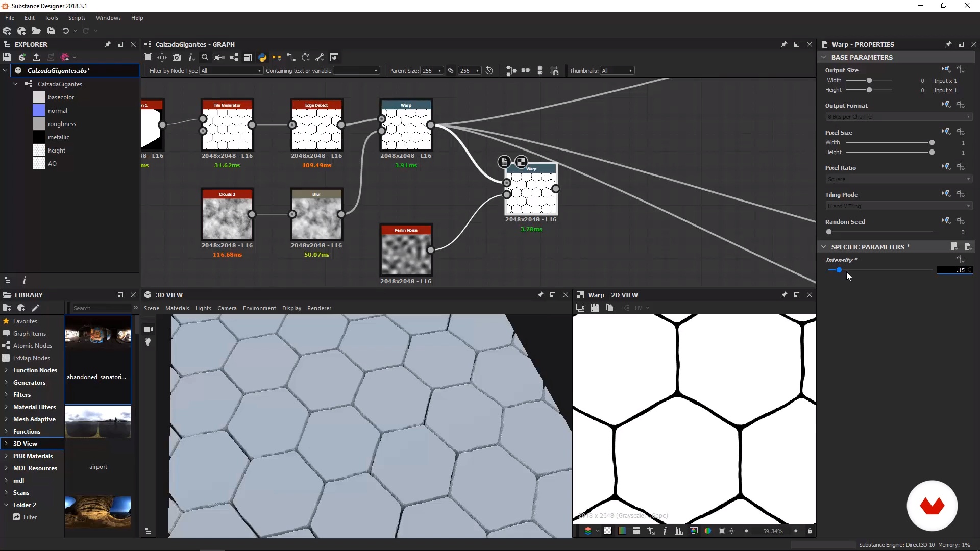980x551 pixels.
Task: Collapse the CalzadaGigantes.sbs package tree
Action: point(5,70)
